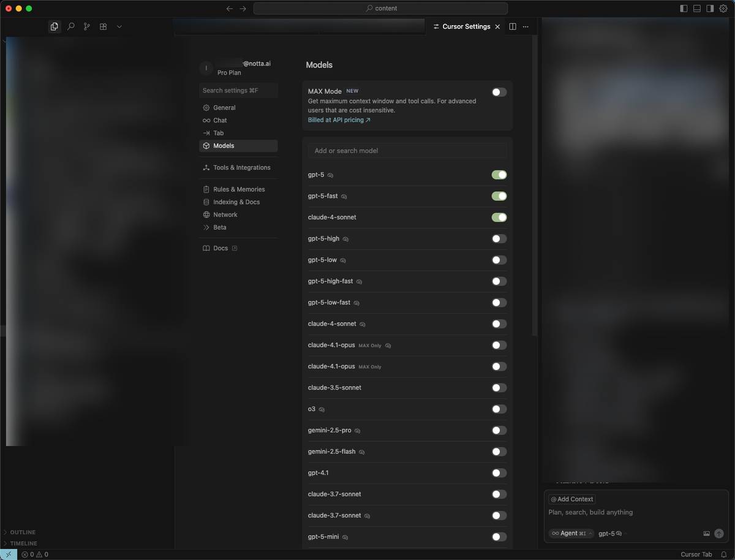Open the Search view magnifier icon
The width and height of the screenshot is (735, 560).
tap(71, 26)
